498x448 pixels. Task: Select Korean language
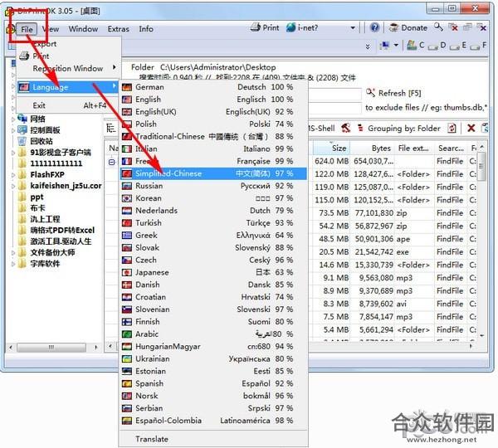(212, 198)
